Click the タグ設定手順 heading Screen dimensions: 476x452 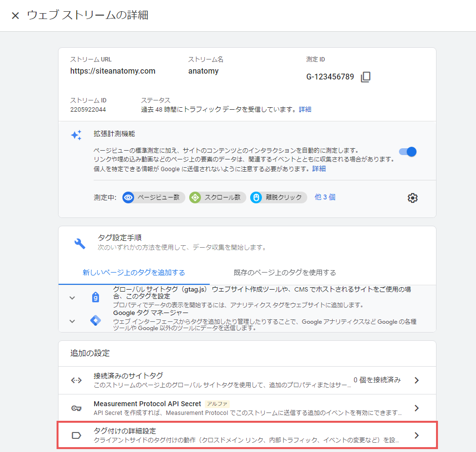[x=119, y=237]
